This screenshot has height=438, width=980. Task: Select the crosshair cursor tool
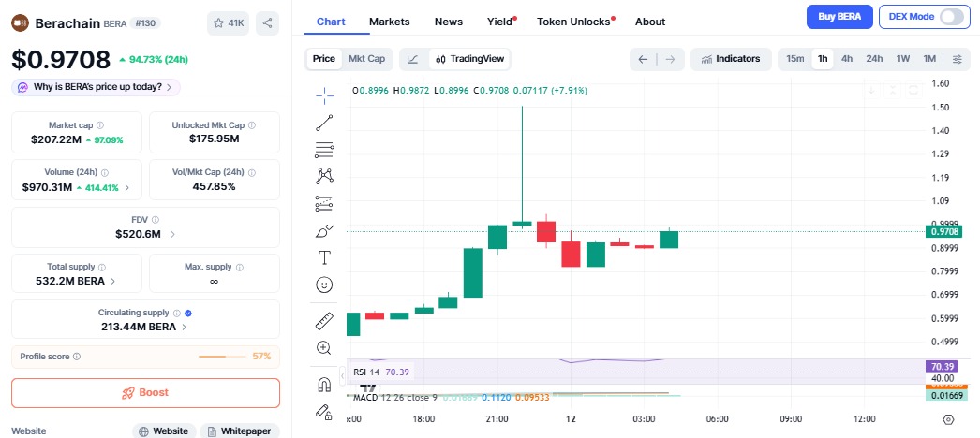[x=324, y=95]
